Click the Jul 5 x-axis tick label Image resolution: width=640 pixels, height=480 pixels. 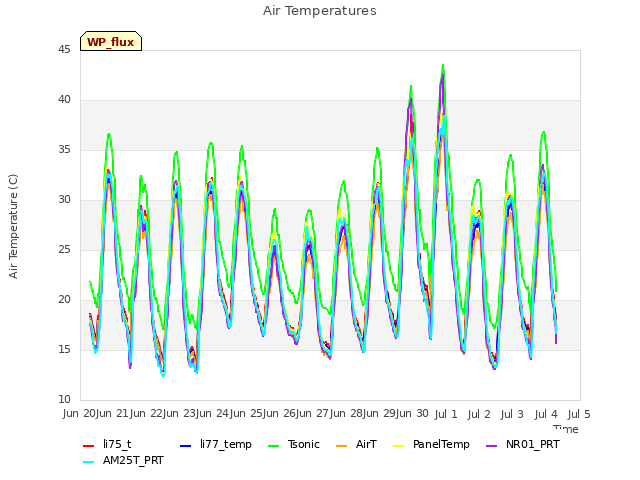coord(579,414)
